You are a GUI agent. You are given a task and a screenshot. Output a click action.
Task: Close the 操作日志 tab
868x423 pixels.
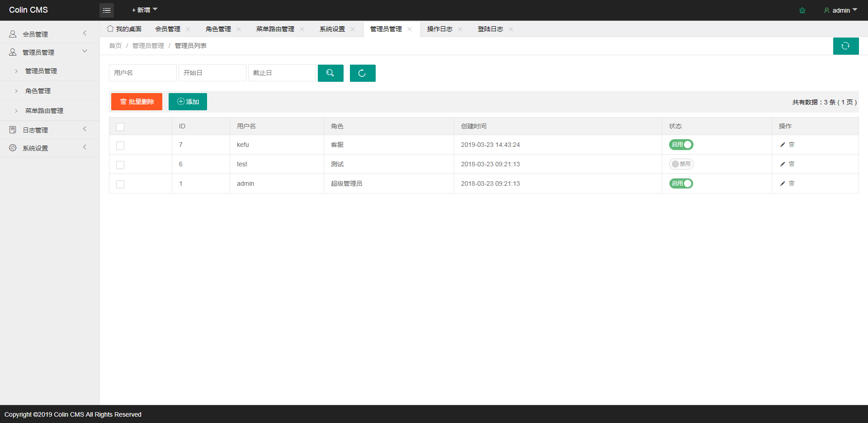[460, 29]
